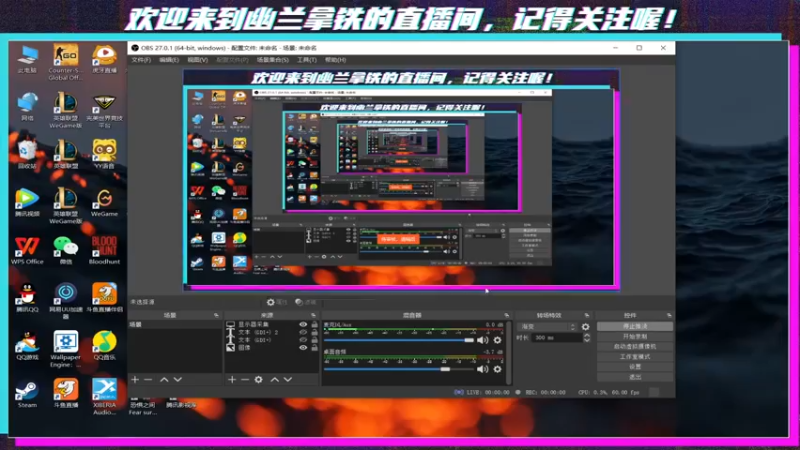Image resolution: width=800 pixels, height=450 pixels.
Task: Pop out the 来源 dock panel
Action: click(313, 315)
